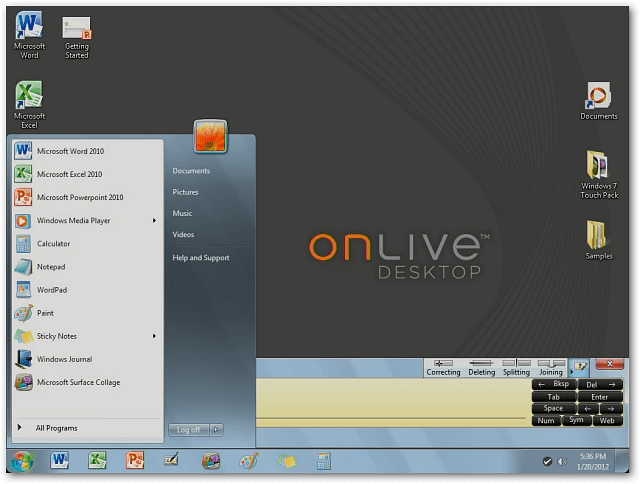Click the Log off button

(x=189, y=430)
